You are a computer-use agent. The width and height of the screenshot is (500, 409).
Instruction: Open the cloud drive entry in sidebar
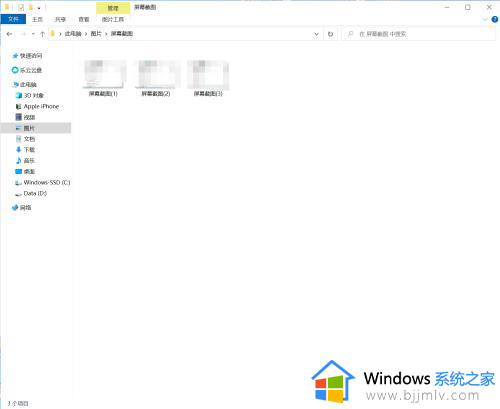(x=27, y=70)
